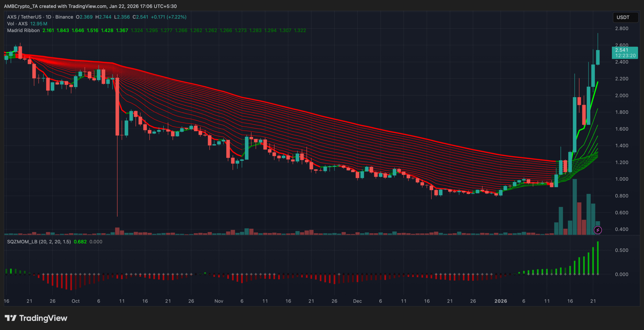
Task: Click the tallest volume bar in mid-January
Action: pyautogui.click(x=575, y=207)
